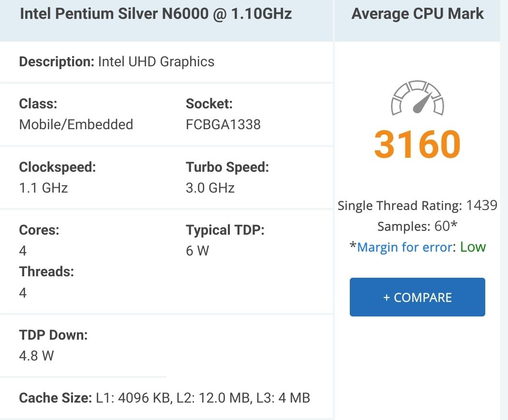
Task: Open the Margin for error link
Action: click(x=404, y=247)
